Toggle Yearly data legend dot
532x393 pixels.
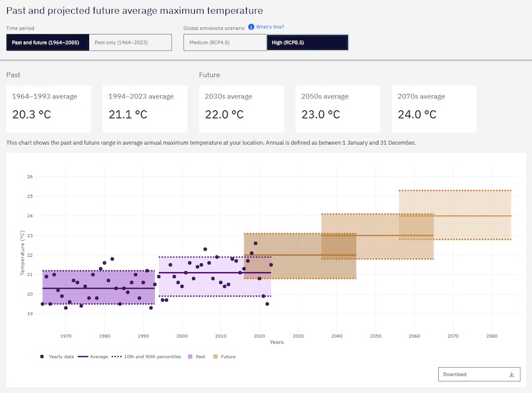(x=42, y=356)
